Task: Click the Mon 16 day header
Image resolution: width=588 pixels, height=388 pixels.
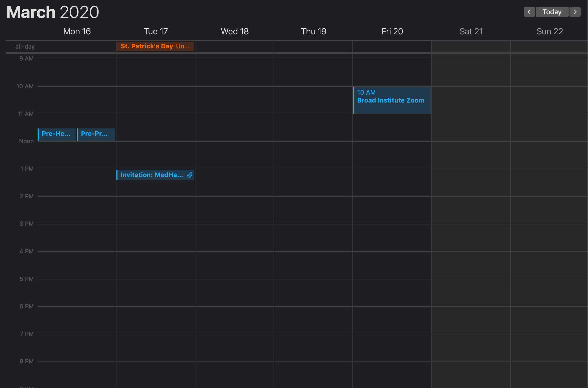Action: [77, 31]
